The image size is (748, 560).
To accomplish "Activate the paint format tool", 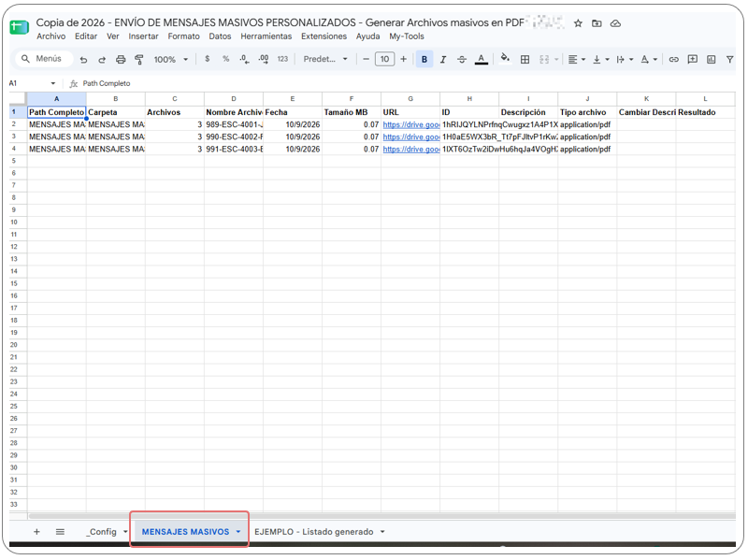I will pos(138,60).
